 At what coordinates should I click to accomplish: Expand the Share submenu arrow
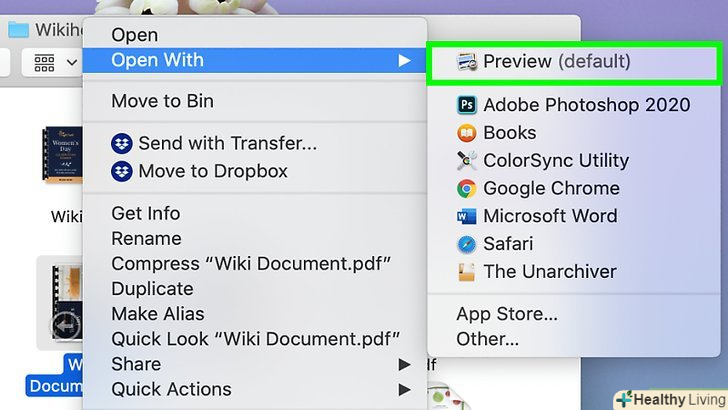(x=404, y=364)
